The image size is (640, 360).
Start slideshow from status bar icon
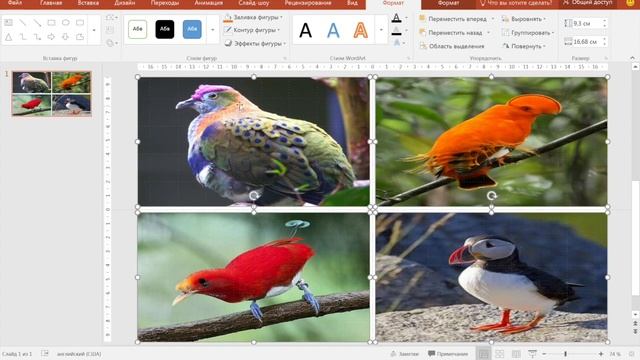532,354
